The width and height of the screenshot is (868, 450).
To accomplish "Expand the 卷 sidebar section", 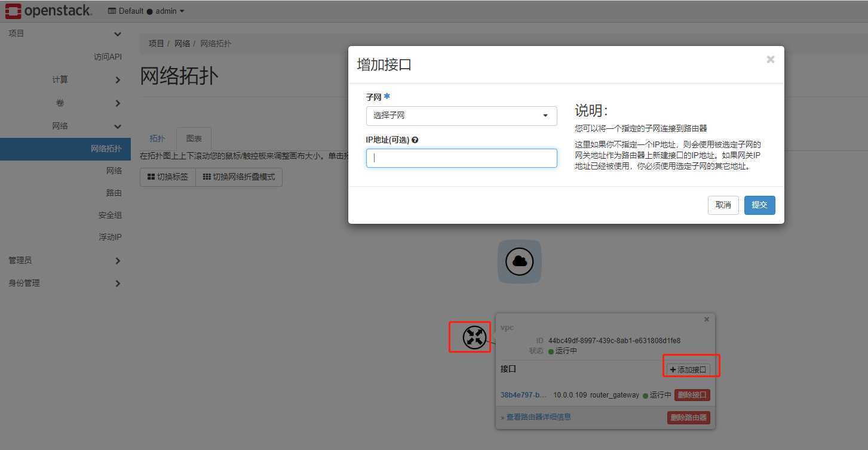I will pos(65,103).
